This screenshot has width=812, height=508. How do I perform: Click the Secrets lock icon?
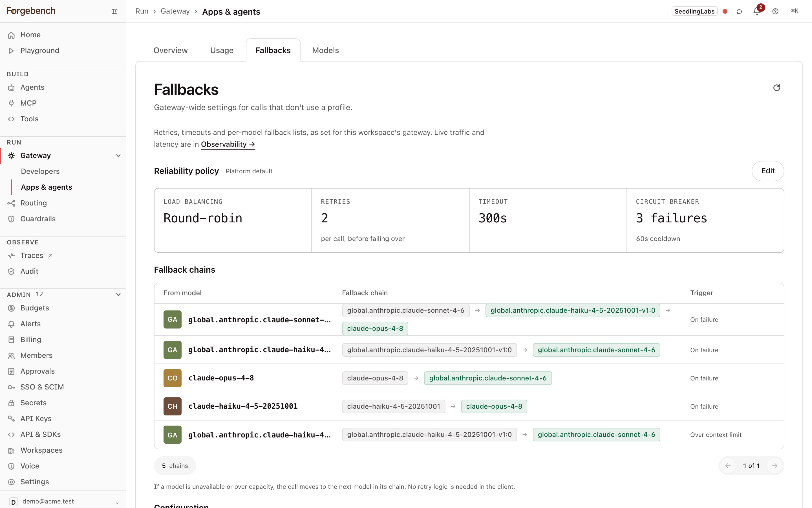point(11,403)
